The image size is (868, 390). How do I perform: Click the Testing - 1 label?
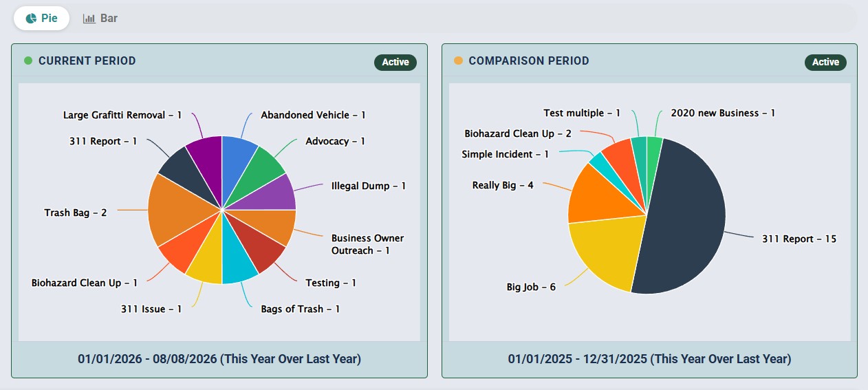point(331,283)
